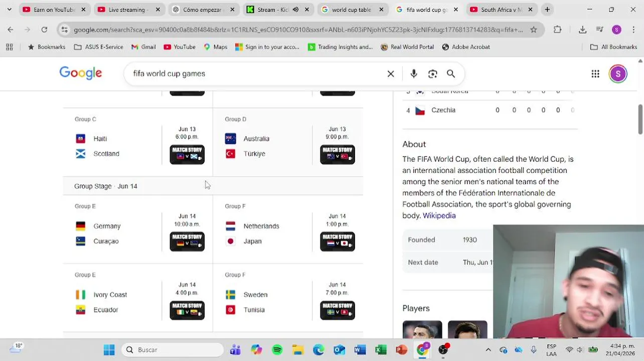The height and width of the screenshot is (361, 644).
Task: Switch to the Live streaming tab
Action: tap(129, 10)
